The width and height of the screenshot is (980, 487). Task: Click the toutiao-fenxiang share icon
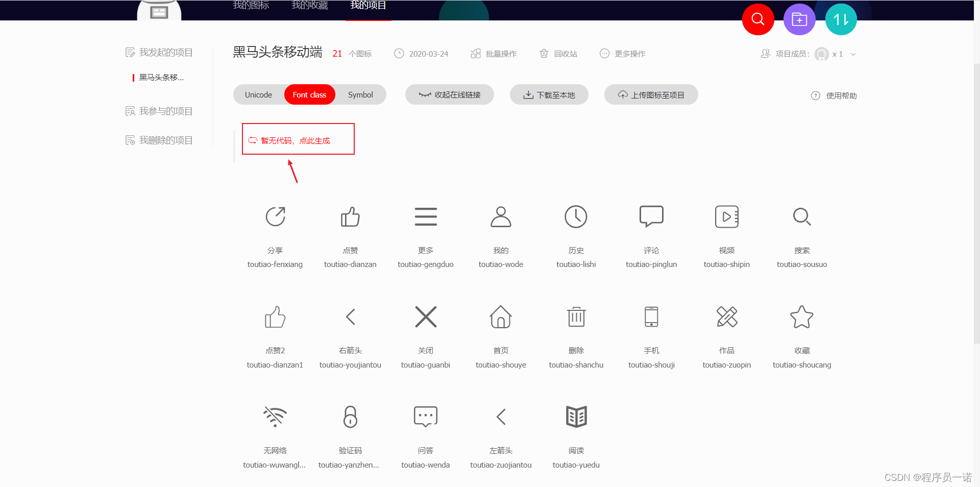pyautogui.click(x=275, y=216)
